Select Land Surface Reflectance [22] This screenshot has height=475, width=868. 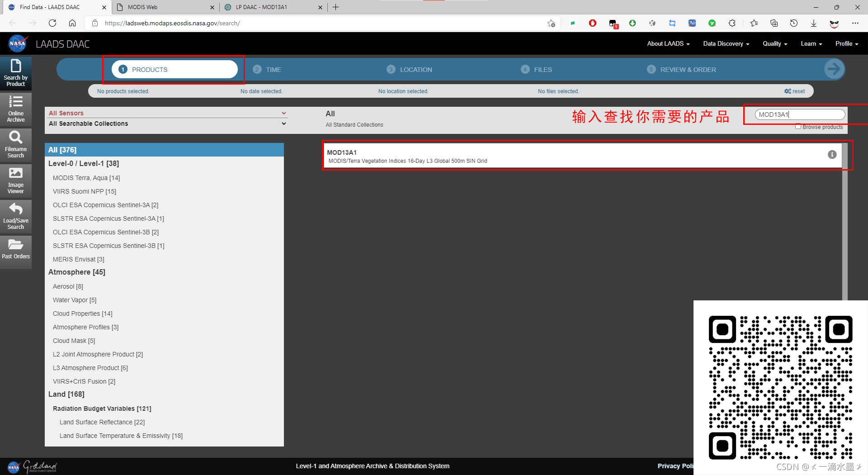(102, 422)
